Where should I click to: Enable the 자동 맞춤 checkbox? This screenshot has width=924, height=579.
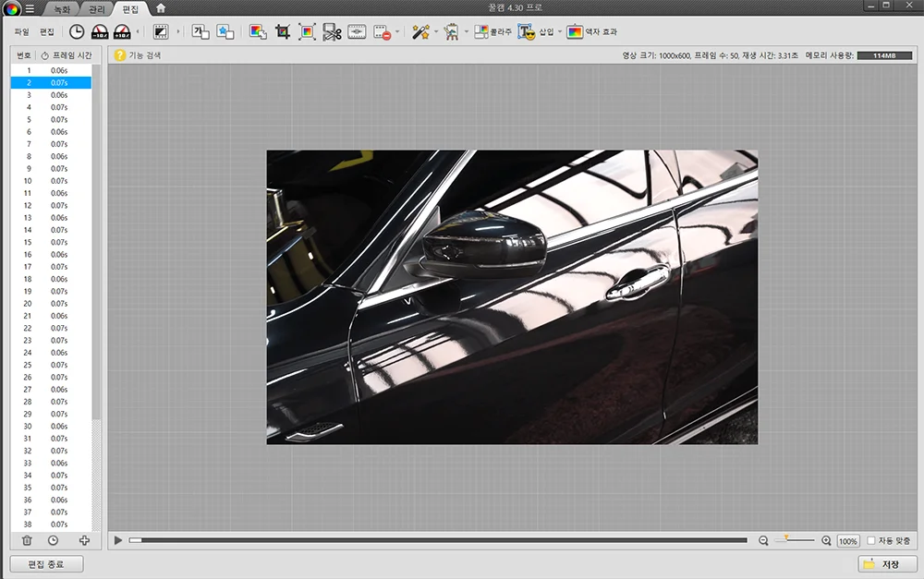(871, 540)
